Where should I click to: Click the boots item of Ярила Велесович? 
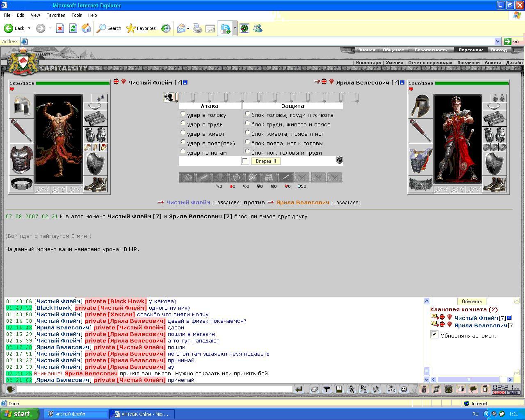tap(494, 184)
